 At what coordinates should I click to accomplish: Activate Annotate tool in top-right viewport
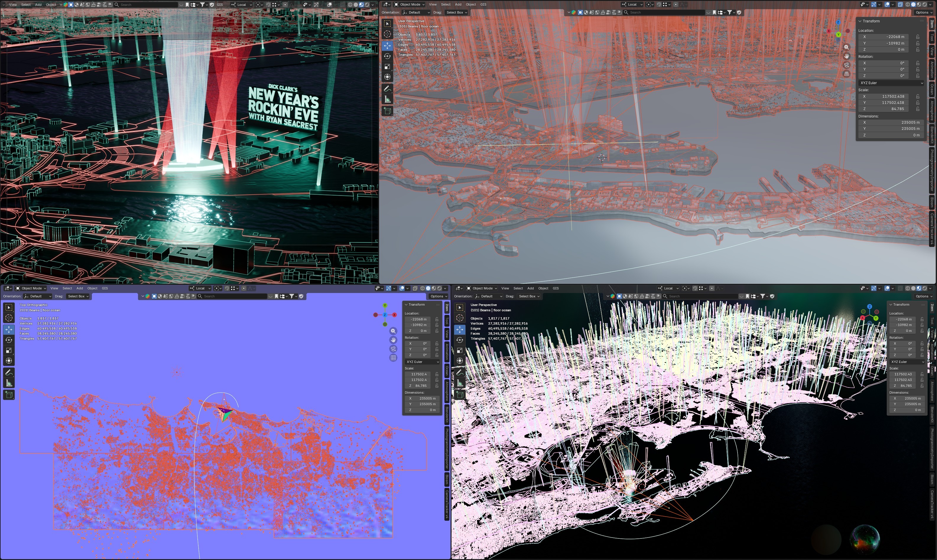pyautogui.click(x=387, y=89)
